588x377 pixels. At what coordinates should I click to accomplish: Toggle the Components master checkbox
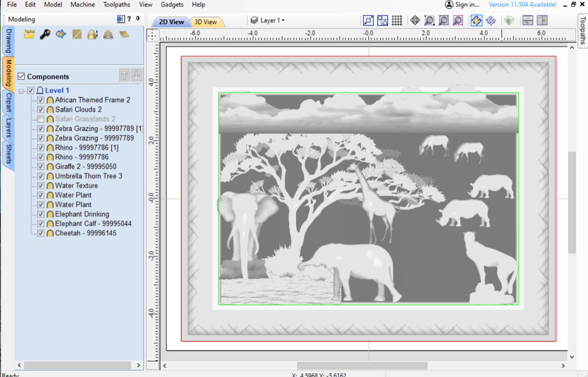tap(21, 76)
